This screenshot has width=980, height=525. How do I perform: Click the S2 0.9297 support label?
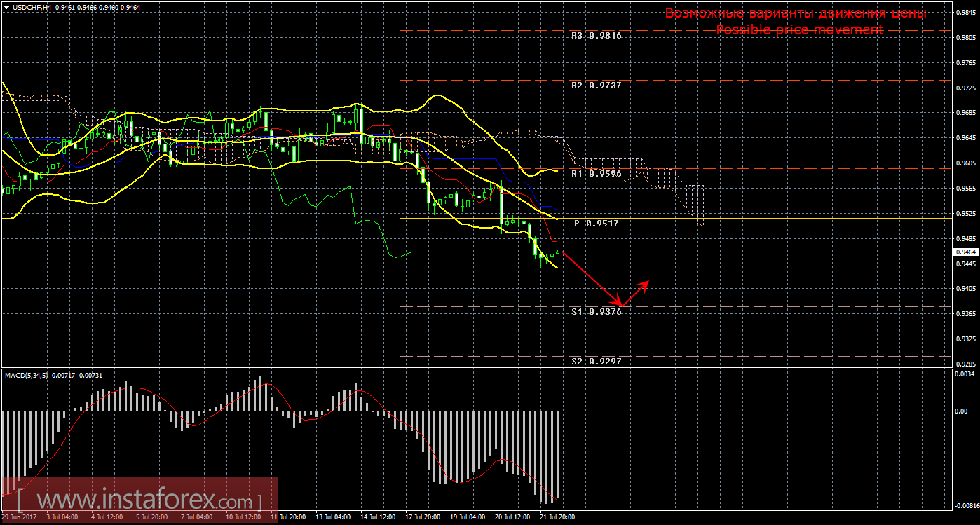coord(596,361)
